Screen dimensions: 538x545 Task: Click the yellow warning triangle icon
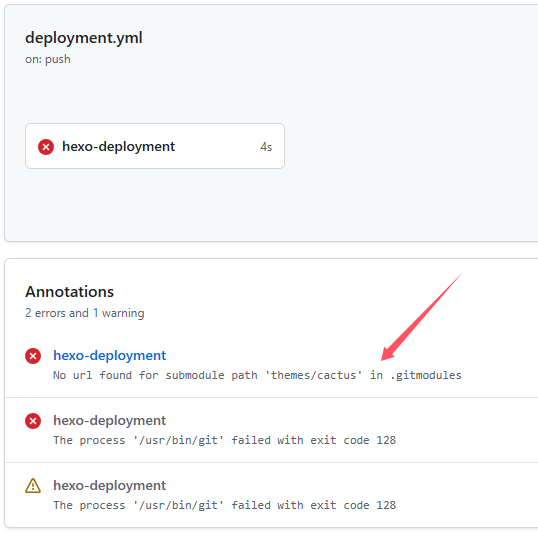coord(33,486)
